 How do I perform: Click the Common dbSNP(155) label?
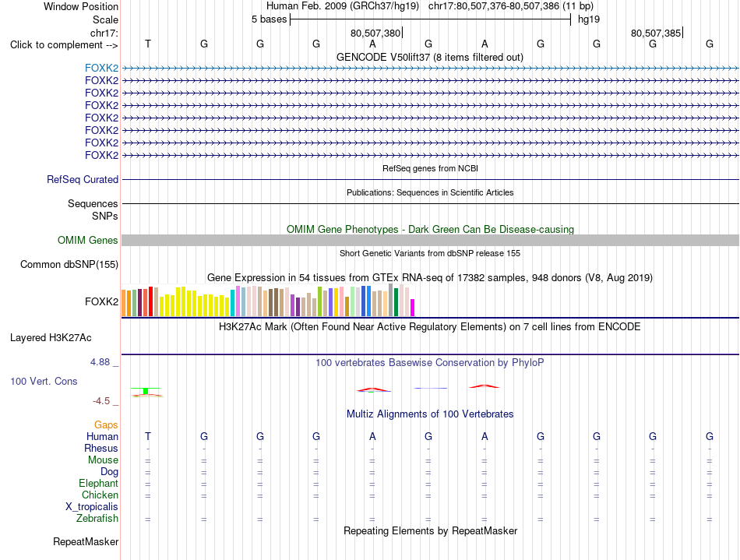tap(69, 264)
